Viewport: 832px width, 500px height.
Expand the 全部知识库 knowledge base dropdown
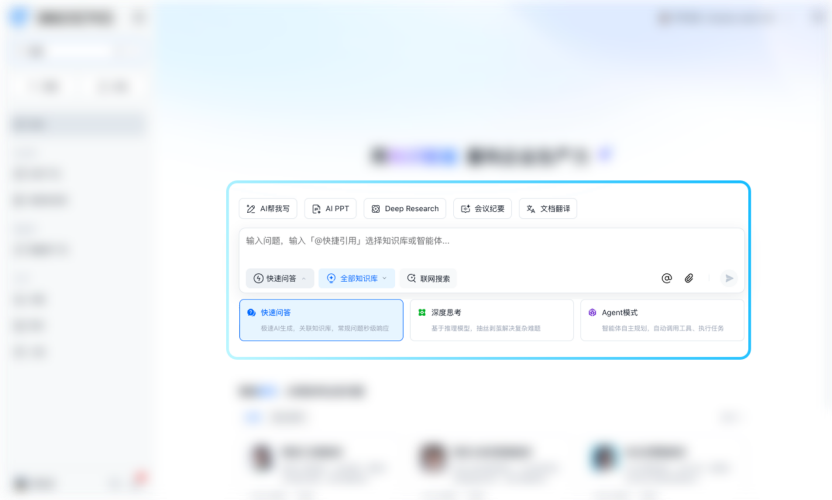coord(357,278)
